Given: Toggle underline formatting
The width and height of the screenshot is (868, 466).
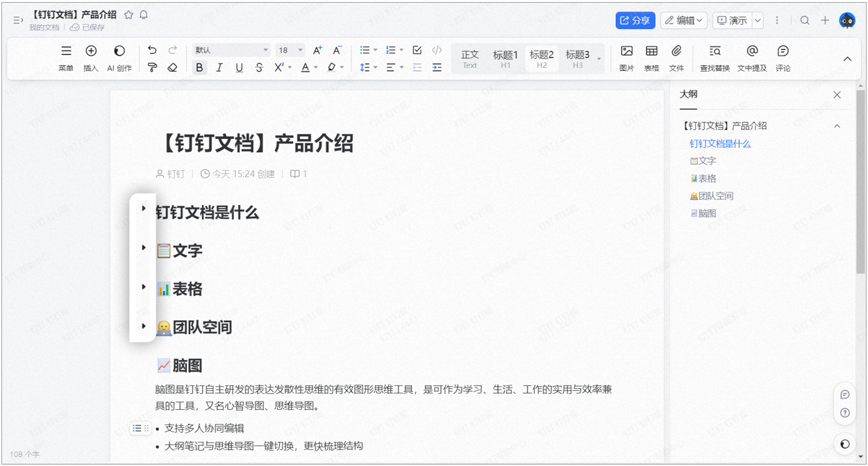Looking at the screenshot, I should pyautogui.click(x=239, y=67).
